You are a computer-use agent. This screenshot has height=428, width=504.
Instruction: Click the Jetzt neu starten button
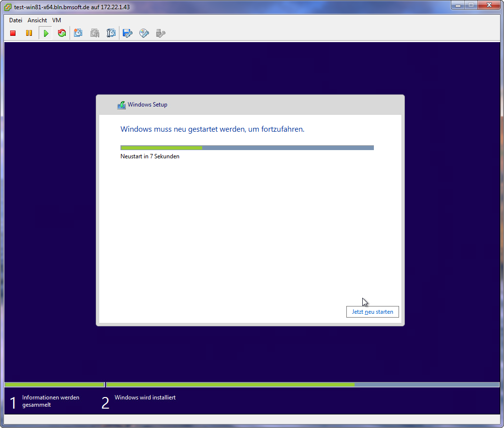pos(372,312)
